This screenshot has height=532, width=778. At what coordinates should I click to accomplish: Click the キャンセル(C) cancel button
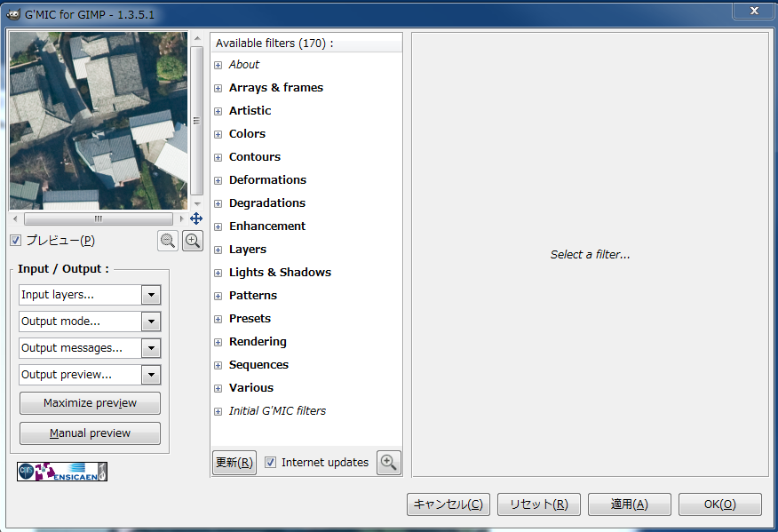click(449, 504)
